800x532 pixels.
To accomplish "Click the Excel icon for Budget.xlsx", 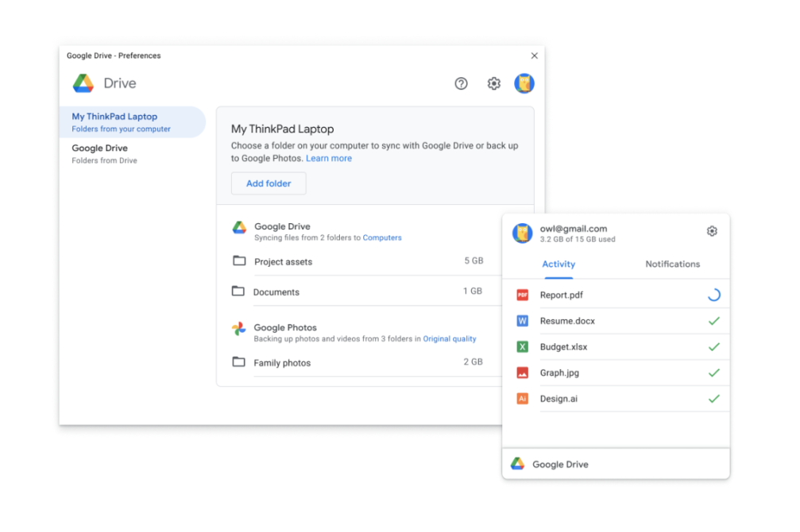I will coord(523,347).
